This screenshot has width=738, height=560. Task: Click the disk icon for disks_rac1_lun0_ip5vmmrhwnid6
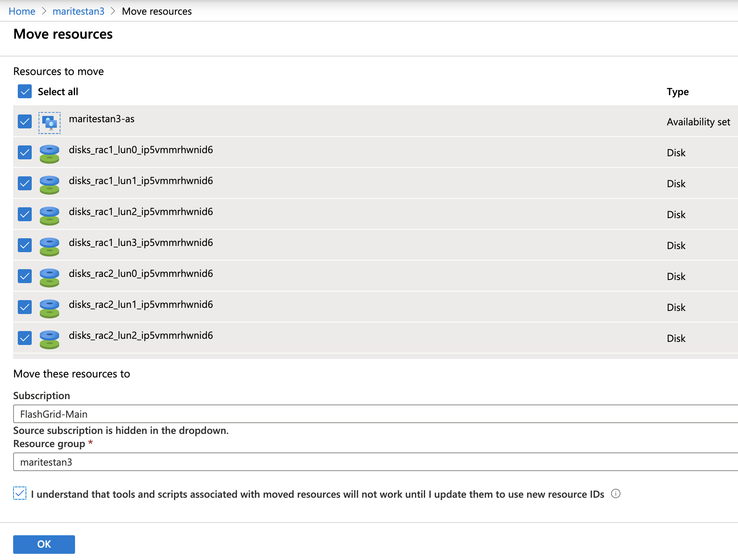pyautogui.click(x=50, y=152)
